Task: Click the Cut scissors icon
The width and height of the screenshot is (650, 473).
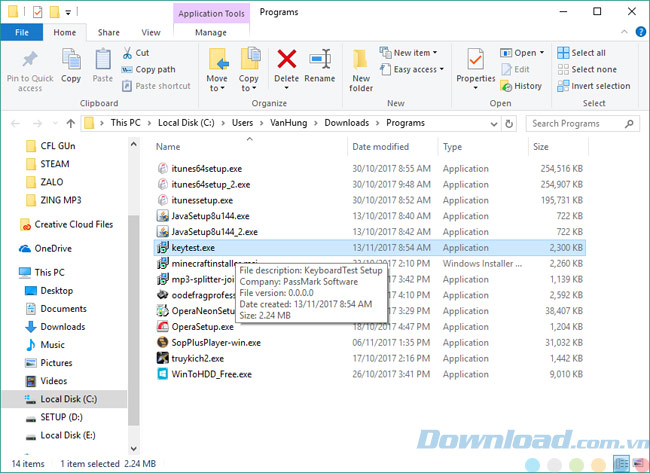Action: tap(127, 53)
